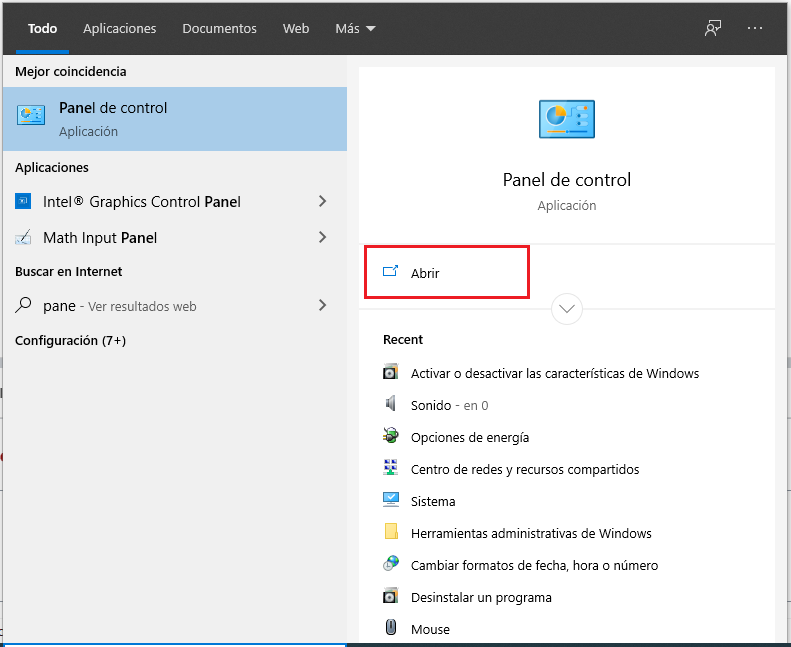Open the three-dot options menu
791x647 pixels.
tap(755, 28)
